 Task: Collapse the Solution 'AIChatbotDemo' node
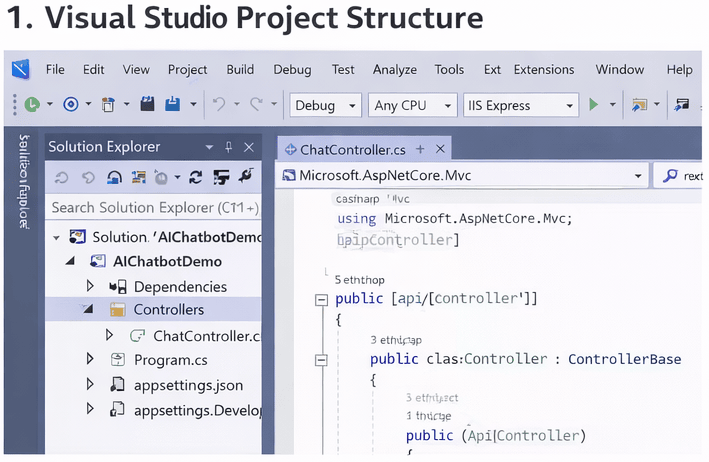point(56,238)
